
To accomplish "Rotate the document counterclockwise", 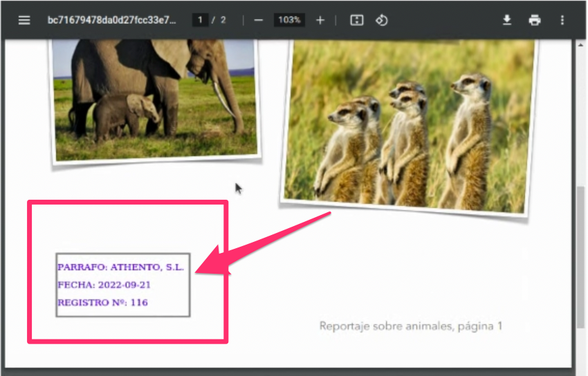I will 381,20.
